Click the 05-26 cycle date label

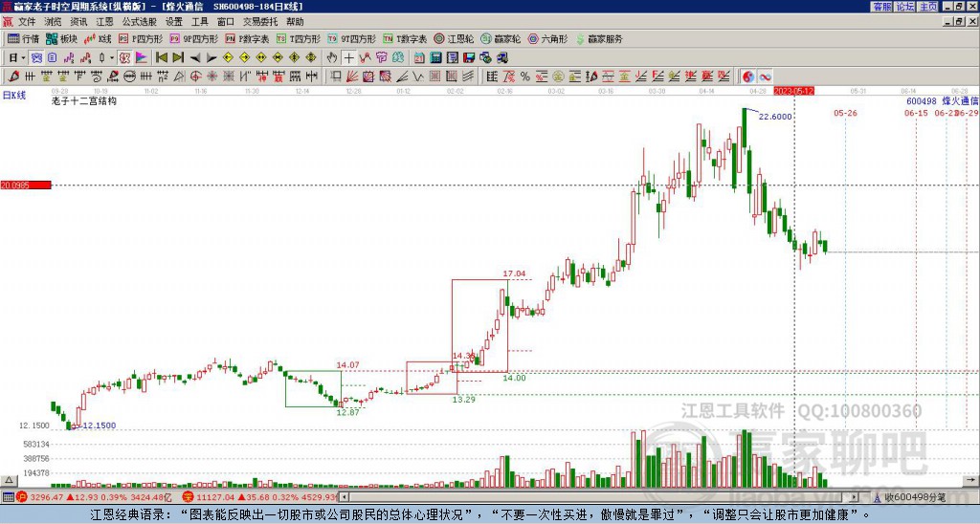845,113
